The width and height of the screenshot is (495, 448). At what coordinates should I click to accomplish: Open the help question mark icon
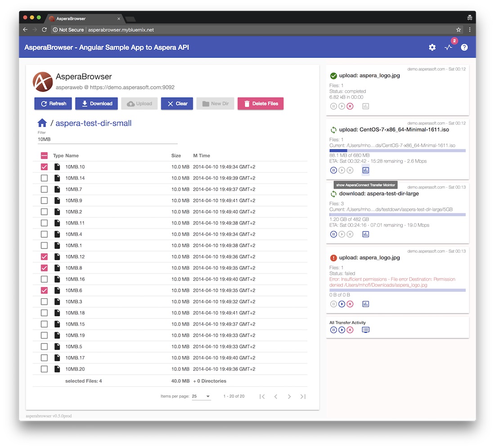(x=464, y=47)
